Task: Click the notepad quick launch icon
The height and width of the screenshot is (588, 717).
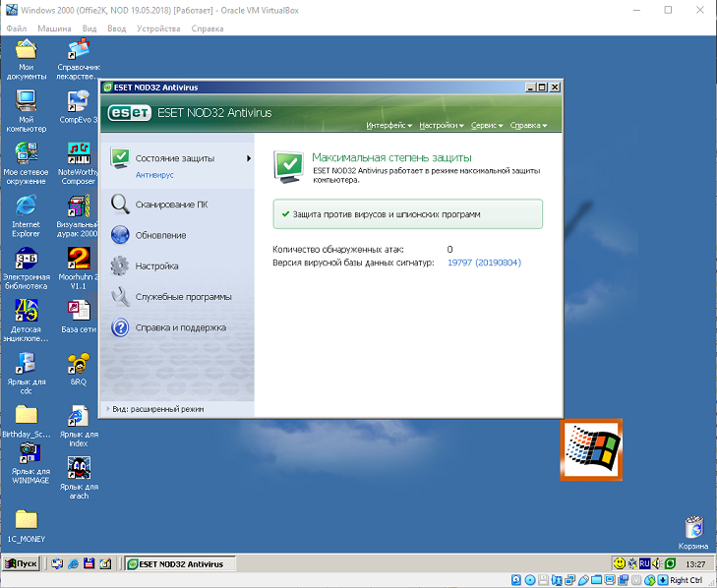Action: (105, 563)
